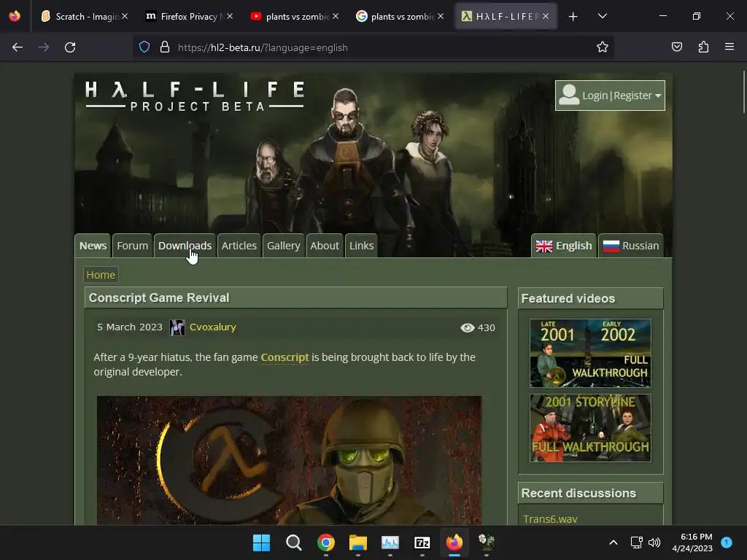Open the Firefox hamburger application menu
The image size is (747, 560).
tap(729, 47)
